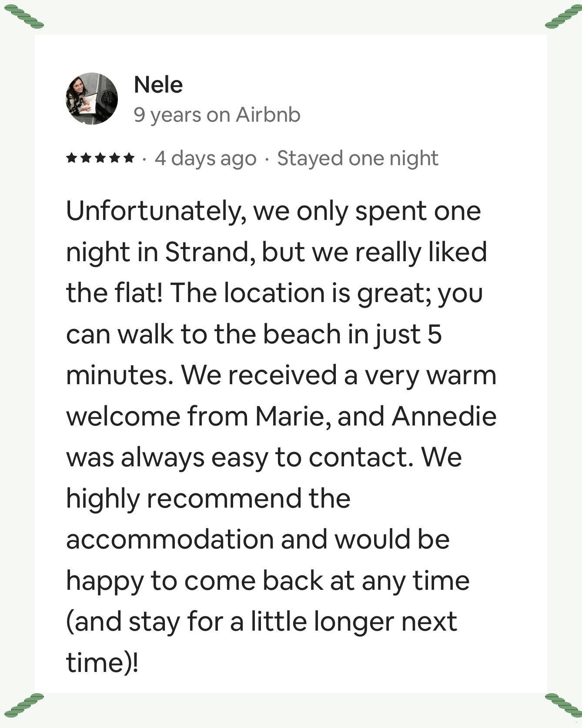Click the phrase "highly recommend" in the review

tap(183, 498)
